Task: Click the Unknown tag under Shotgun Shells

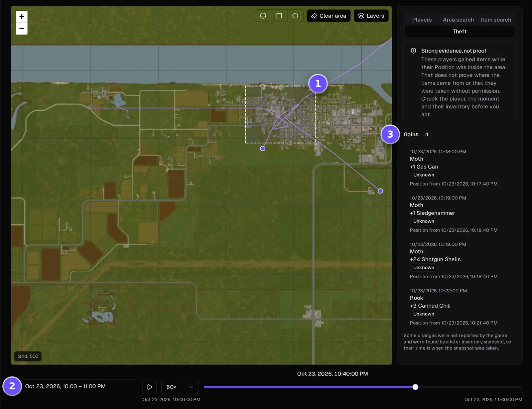Action: pos(424,268)
